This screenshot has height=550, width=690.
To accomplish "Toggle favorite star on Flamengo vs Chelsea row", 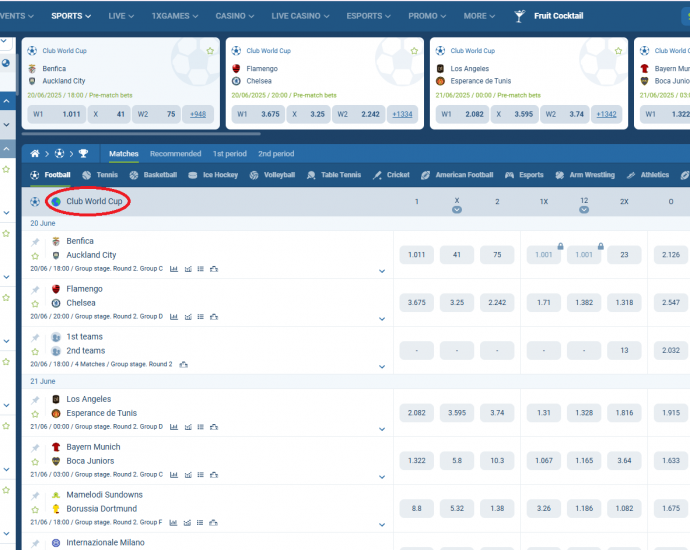I will click(36, 304).
